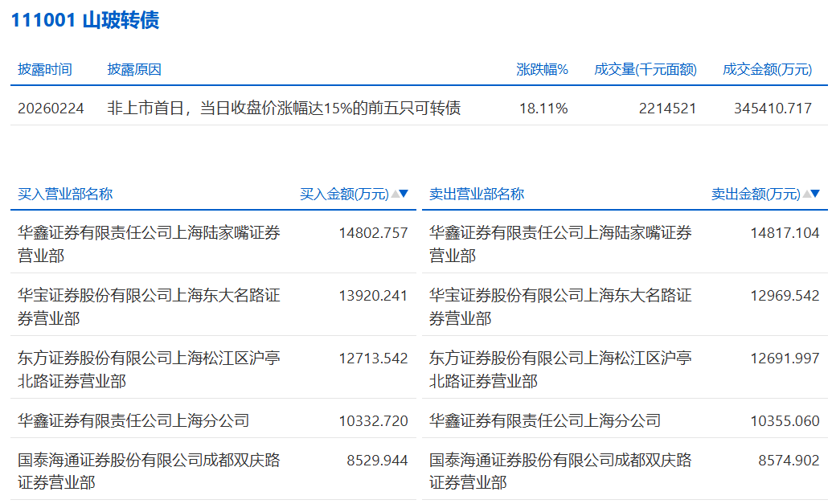832x504 pixels.
Task: Select the 披露时间 column header
Action: click(x=44, y=69)
